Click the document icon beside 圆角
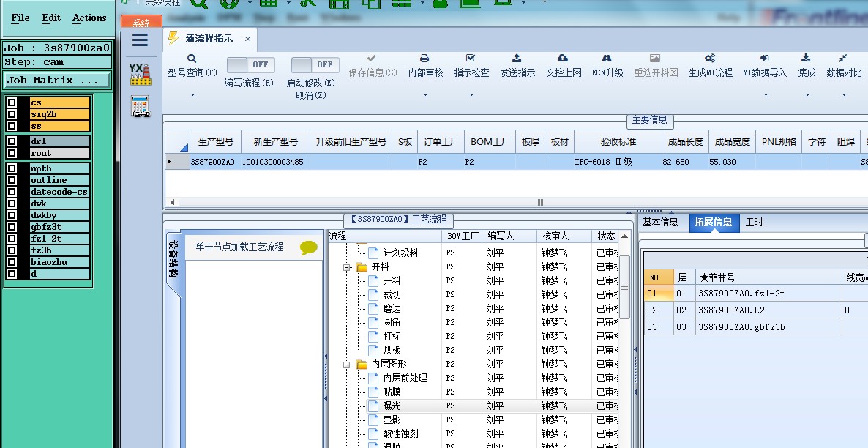The image size is (868, 448). [373, 322]
